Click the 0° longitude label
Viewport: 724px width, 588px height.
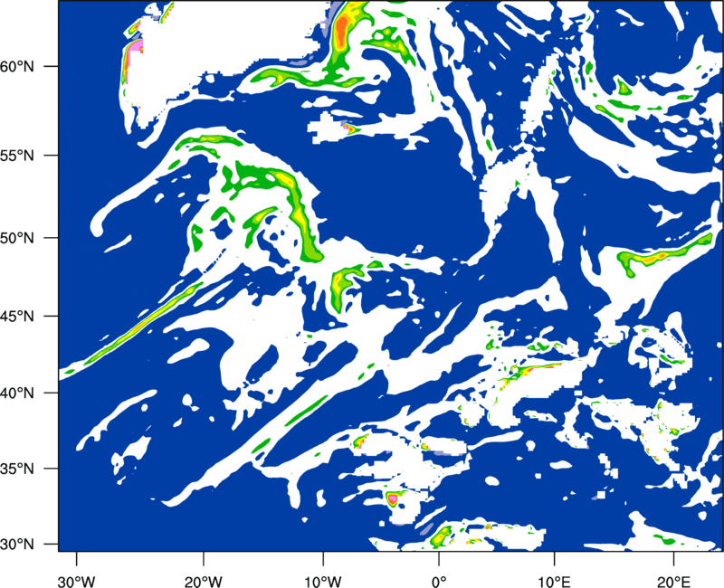click(439, 582)
